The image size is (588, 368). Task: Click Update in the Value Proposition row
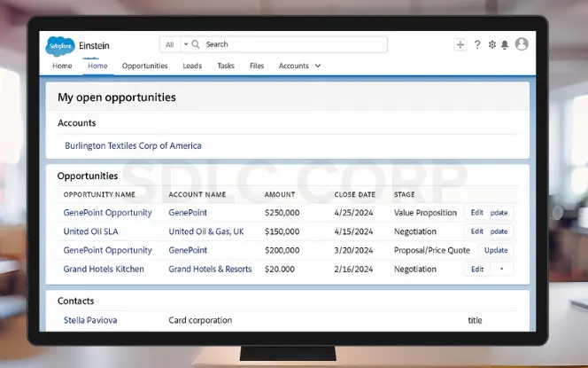click(501, 213)
